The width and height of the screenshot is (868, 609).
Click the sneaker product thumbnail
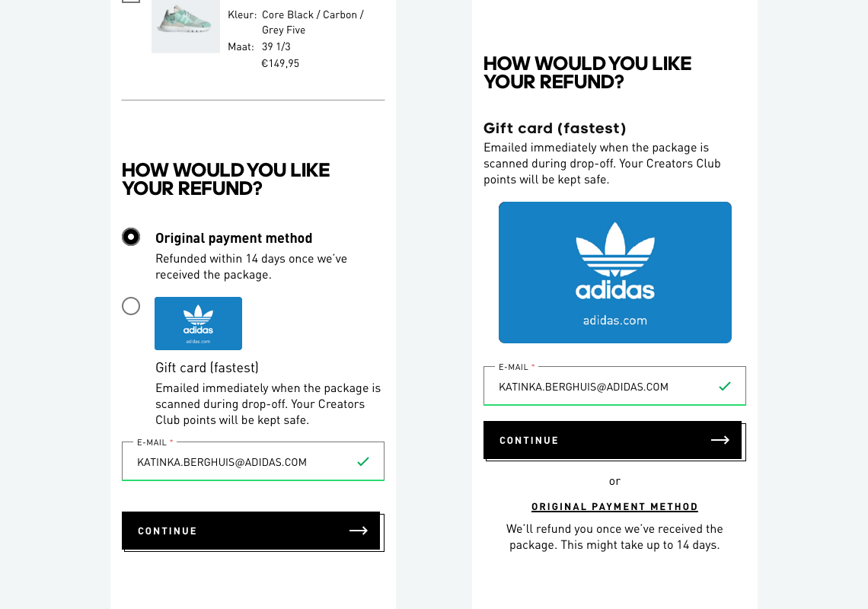tap(186, 26)
